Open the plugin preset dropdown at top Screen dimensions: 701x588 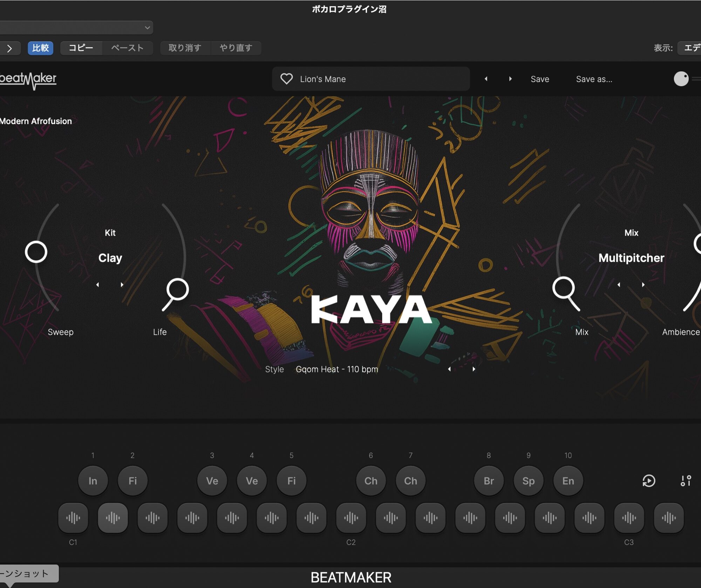pos(76,28)
